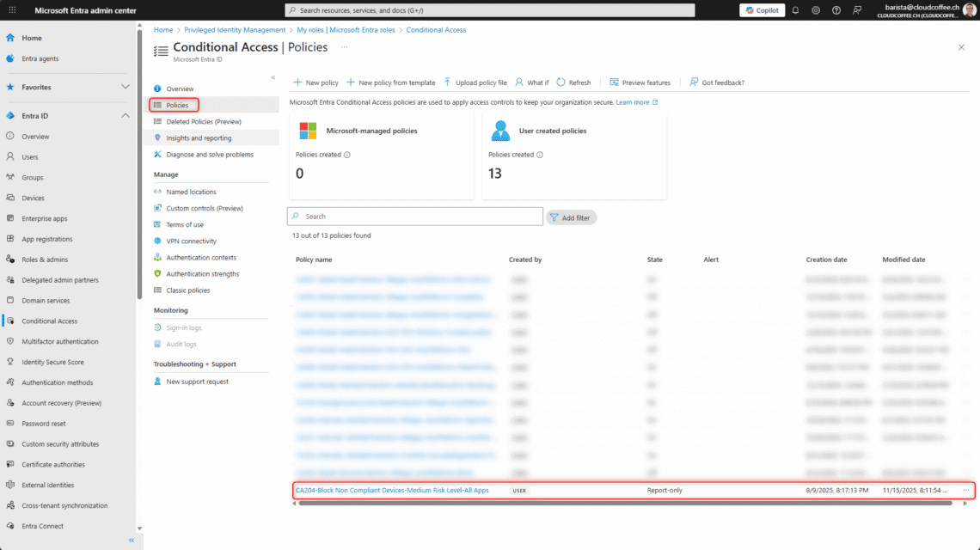Open Deleted Policies (Preview)
Viewport: 980px width, 550px height.
(x=200, y=121)
